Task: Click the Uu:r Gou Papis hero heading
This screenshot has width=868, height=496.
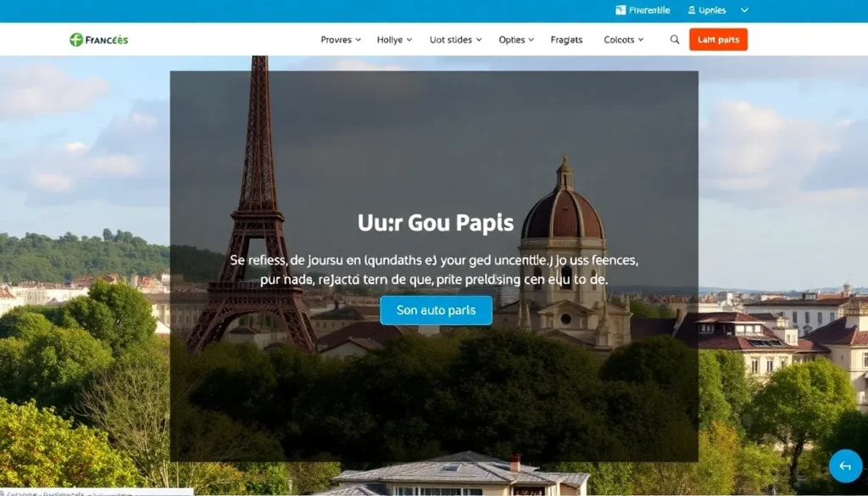Action: [x=436, y=222]
